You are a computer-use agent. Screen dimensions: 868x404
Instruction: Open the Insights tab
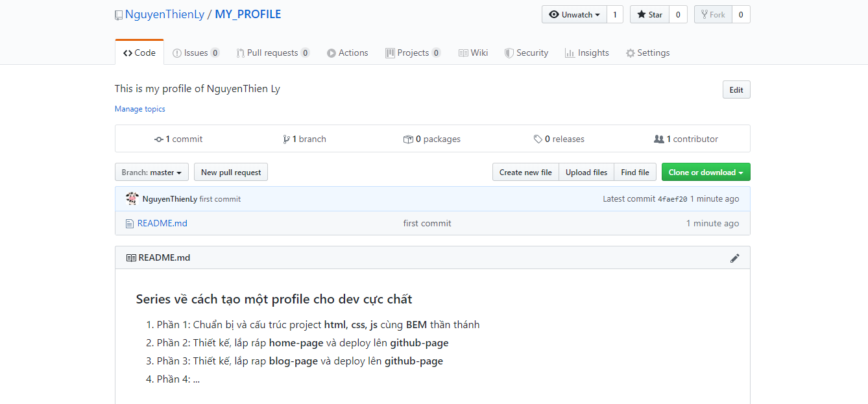(587, 53)
